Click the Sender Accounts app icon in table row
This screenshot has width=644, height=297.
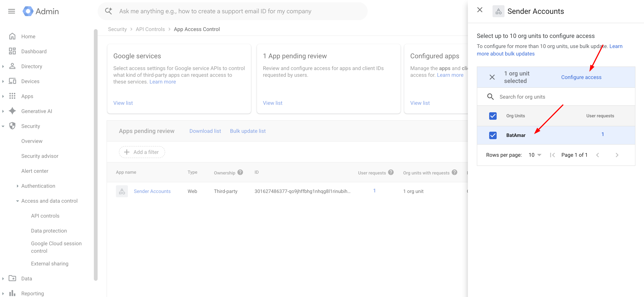[122, 191]
